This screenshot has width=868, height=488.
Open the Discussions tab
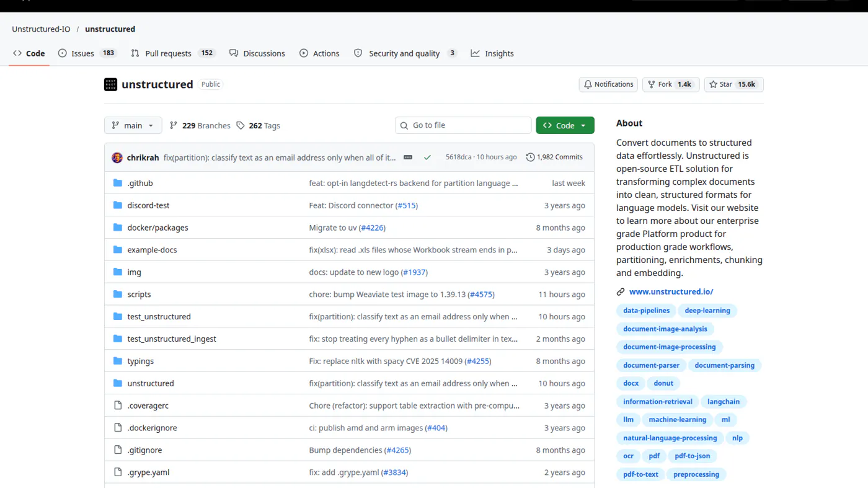click(x=257, y=53)
